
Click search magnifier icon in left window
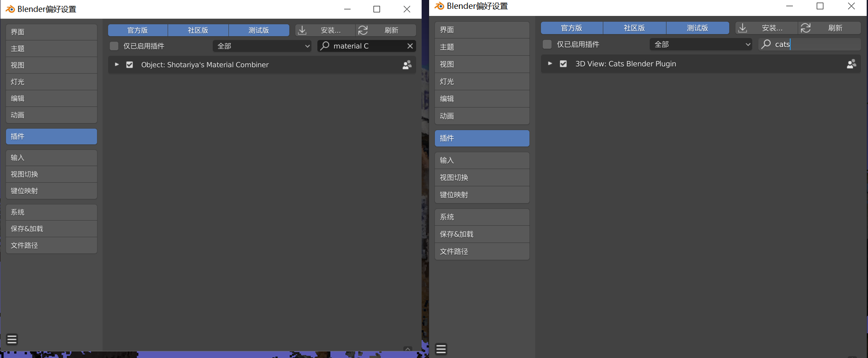[x=325, y=46]
